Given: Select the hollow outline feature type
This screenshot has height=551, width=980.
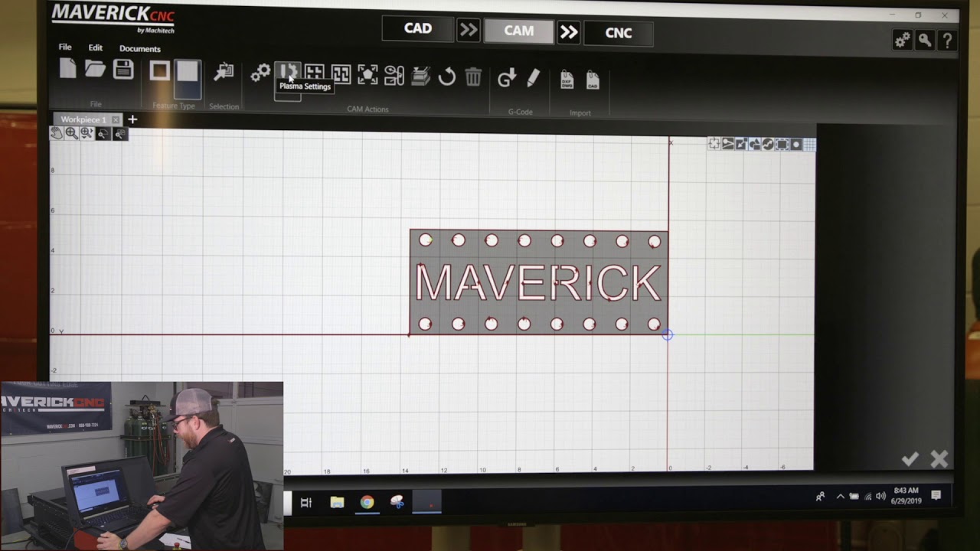Looking at the screenshot, I should pyautogui.click(x=159, y=71).
